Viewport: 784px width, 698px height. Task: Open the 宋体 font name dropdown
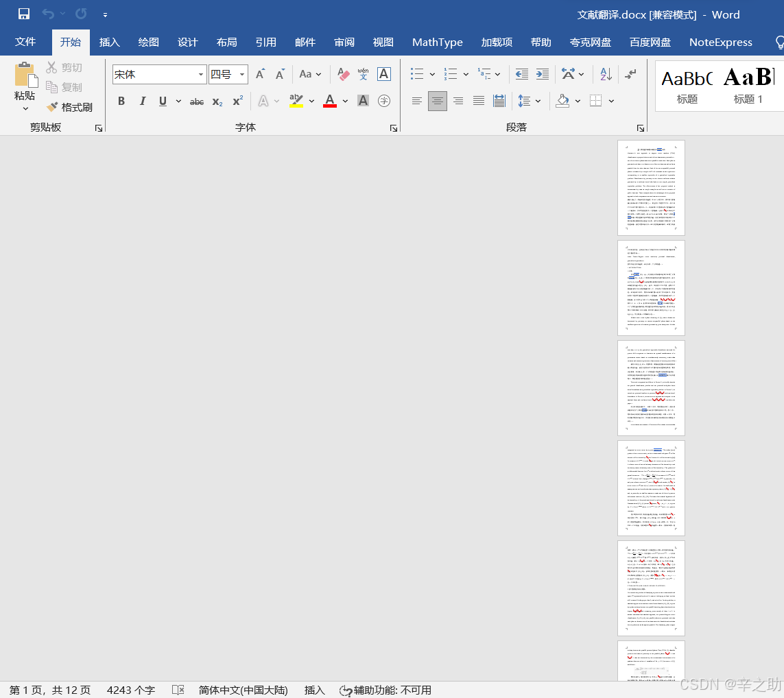tap(200, 75)
